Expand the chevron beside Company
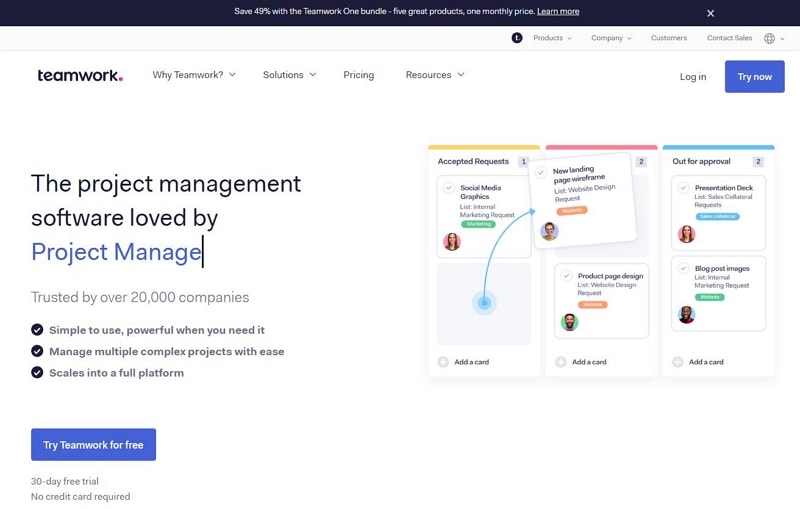The height and width of the screenshot is (509, 800). coord(629,38)
